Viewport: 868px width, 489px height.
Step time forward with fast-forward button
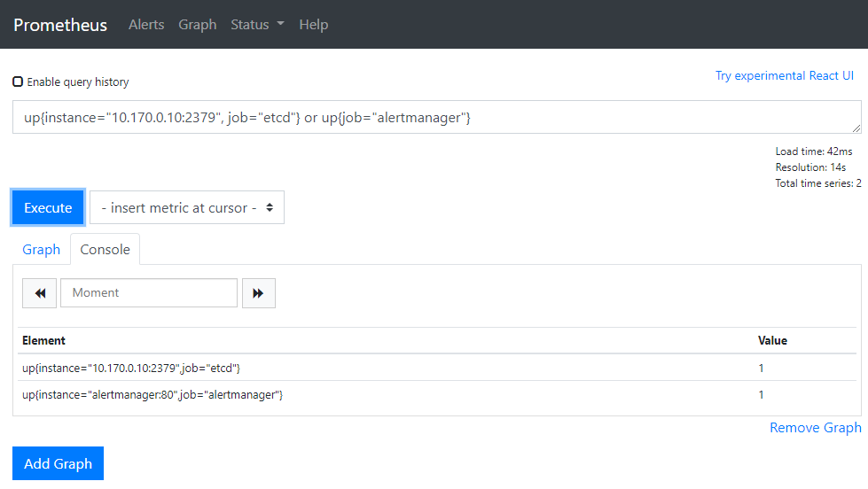tap(258, 293)
